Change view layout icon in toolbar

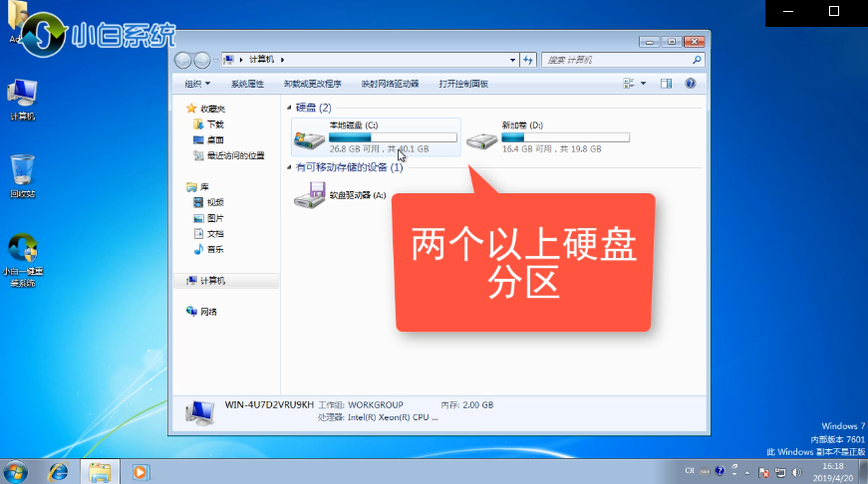628,84
